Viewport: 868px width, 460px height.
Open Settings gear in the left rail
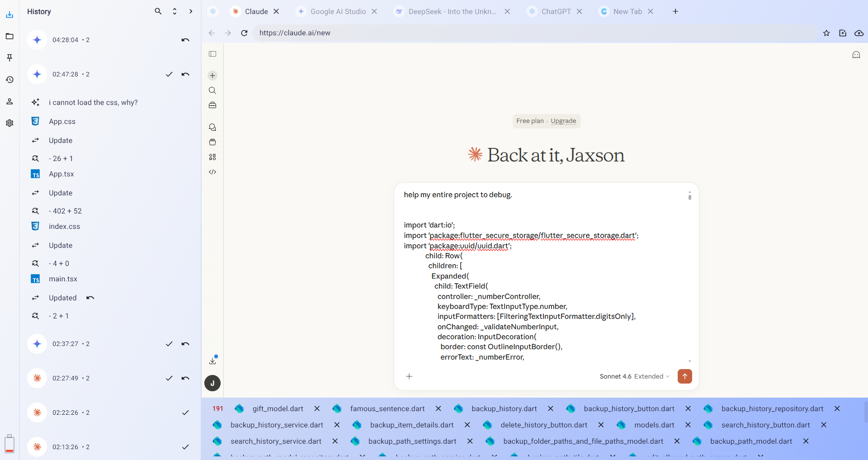[9, 123]
